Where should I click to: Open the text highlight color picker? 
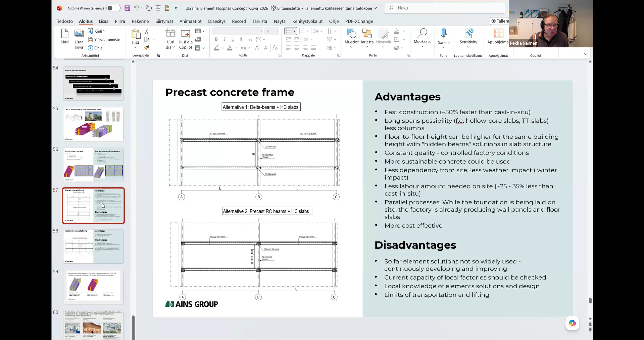(x=217, y=48)
